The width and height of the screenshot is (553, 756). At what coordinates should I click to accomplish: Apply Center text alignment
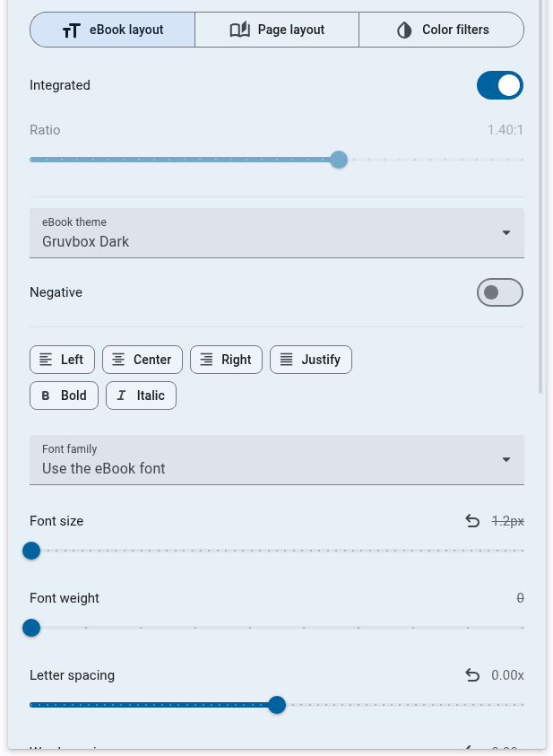(143, 360)
